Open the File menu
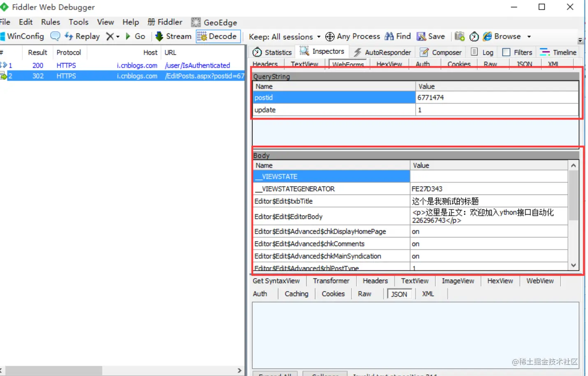This screenshot has height=376, width=588. point(5,22)
